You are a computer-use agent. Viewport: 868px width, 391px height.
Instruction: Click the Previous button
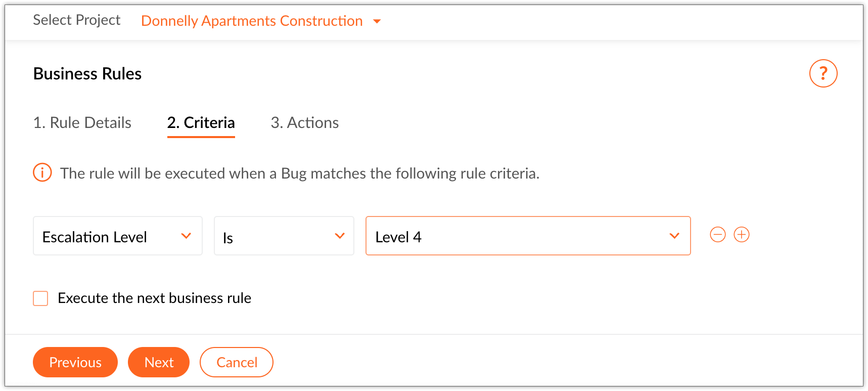[75, 362]
